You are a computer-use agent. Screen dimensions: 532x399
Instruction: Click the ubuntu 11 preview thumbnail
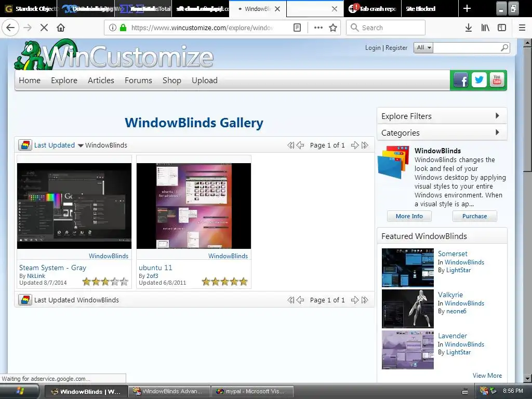tap(194, 206)
